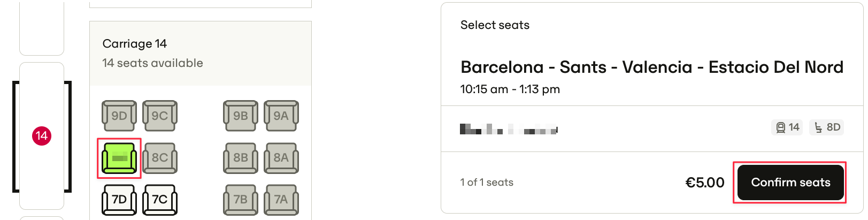Select the previous carriage in train map

[42, 28]
